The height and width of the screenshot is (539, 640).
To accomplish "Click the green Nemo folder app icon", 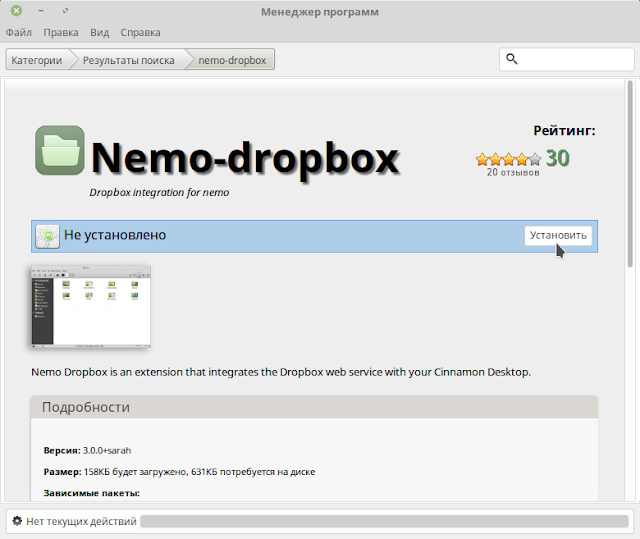I will point(60,150).
